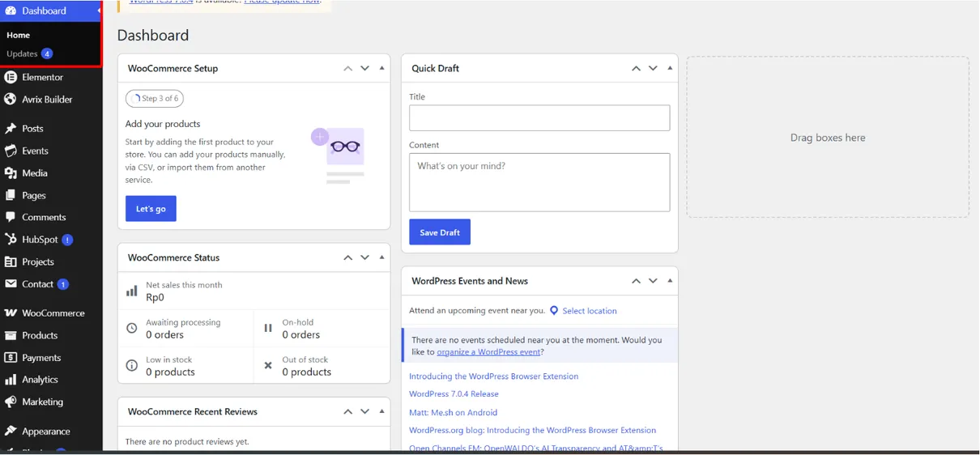Click the Events sidebar icon

(11, 151)
